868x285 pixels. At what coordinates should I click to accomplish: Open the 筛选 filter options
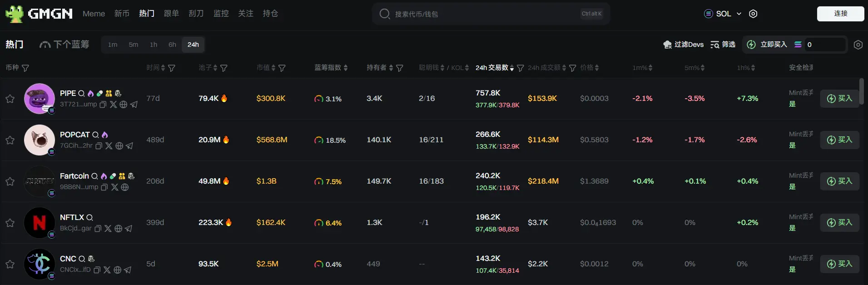(723, 45)
